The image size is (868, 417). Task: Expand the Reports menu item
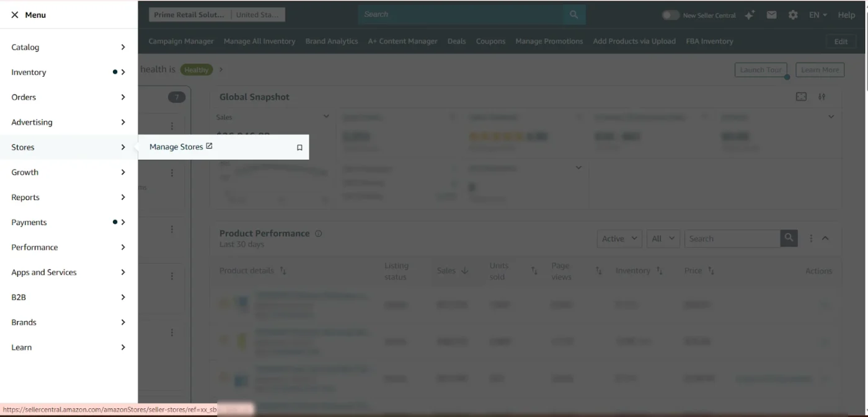(x=69, y=197)
